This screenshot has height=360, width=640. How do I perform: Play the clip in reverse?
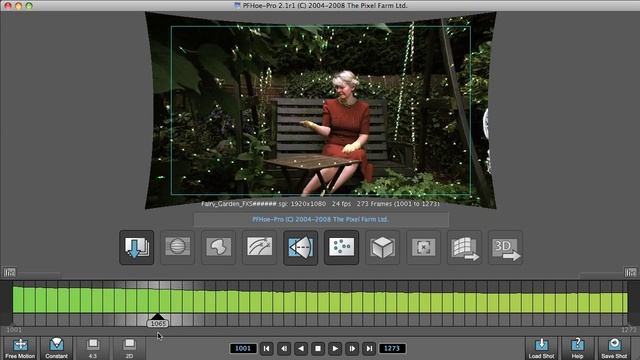[x=301, y=349]
